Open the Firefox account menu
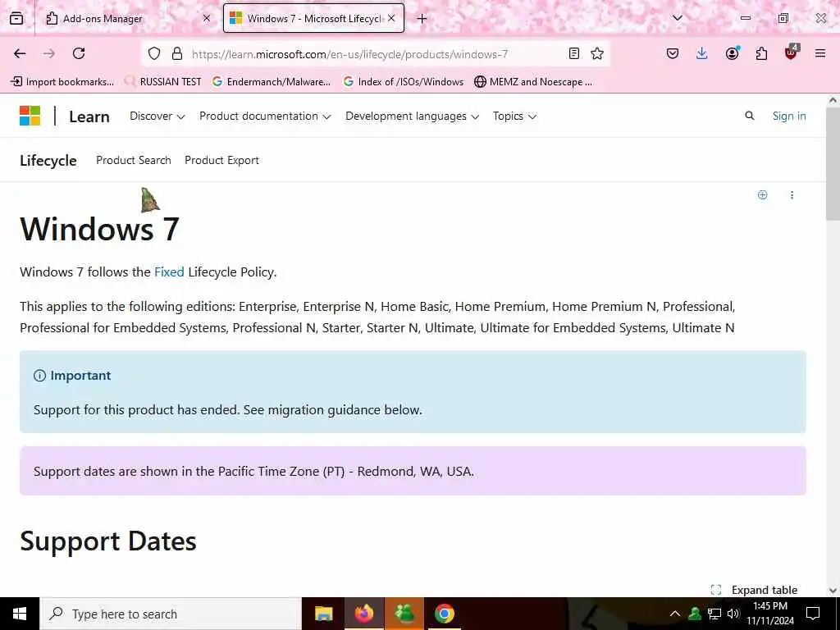Viewport: 840px width, 630px height. [733, 53]
